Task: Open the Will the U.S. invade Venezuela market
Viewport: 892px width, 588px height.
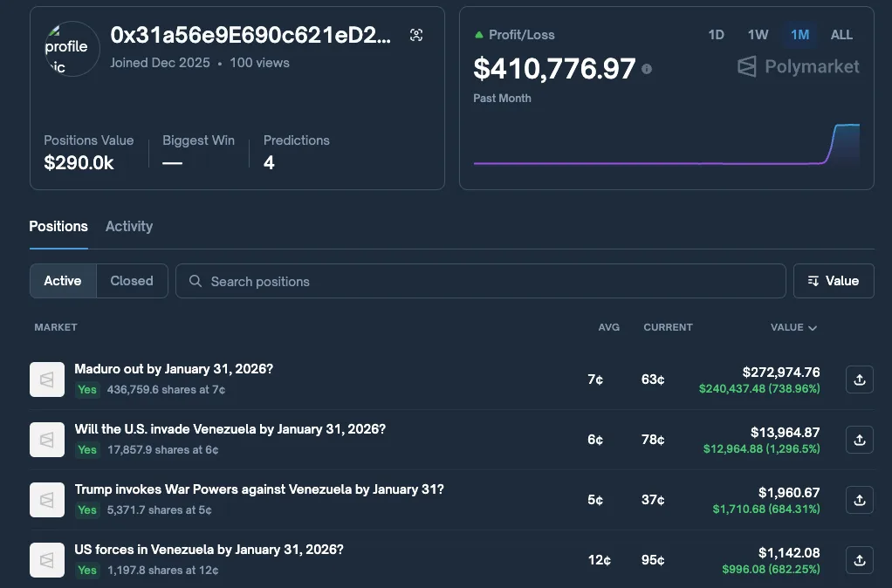Action: pyautogui.click(x=230, y=429)
